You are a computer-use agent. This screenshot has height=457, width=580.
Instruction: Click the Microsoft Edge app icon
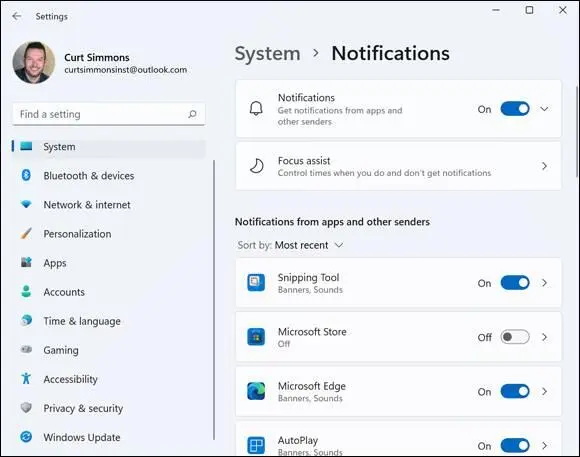pos(256,392)
